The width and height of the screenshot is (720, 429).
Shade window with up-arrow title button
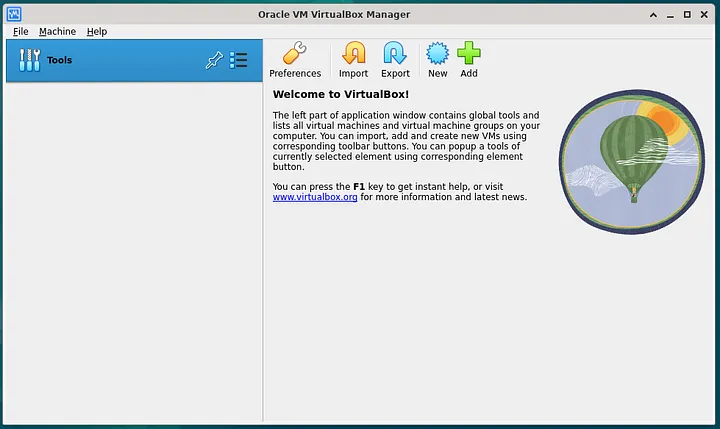pyautogui.click(x=653, y=15)
